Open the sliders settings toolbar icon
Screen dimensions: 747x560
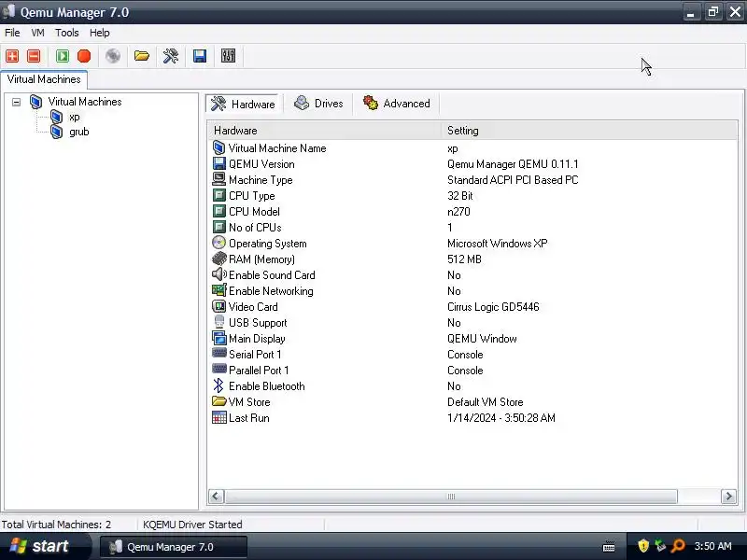[x=228, y=56]
